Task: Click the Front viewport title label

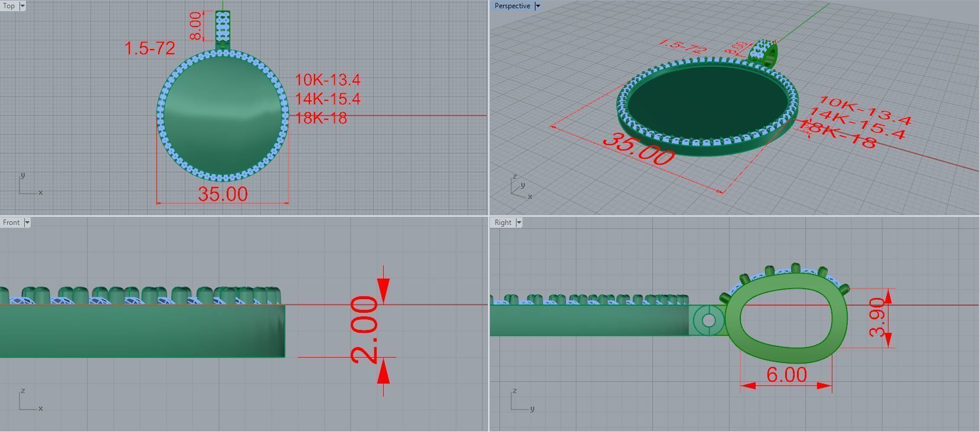Action: tap(12, 222)
